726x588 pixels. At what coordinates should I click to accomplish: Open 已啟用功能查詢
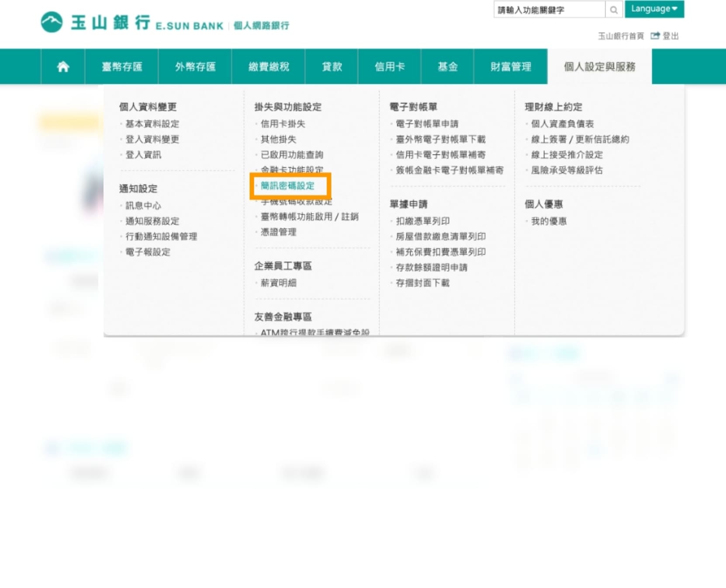click(x=292, y=155)
